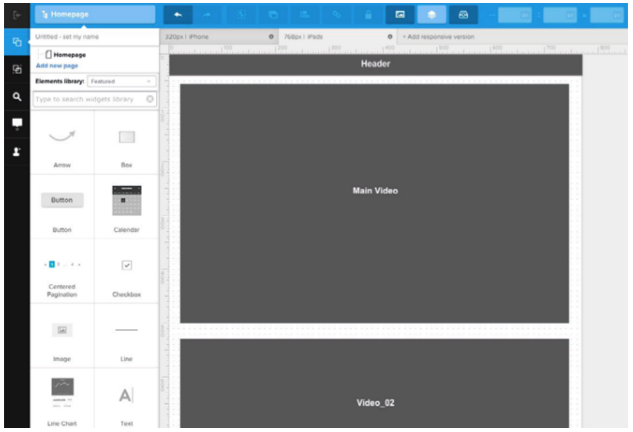Screen dimensions: 633x432
Task: Open settings gear on iPhone tab
Action: click(x=271, y=37)
